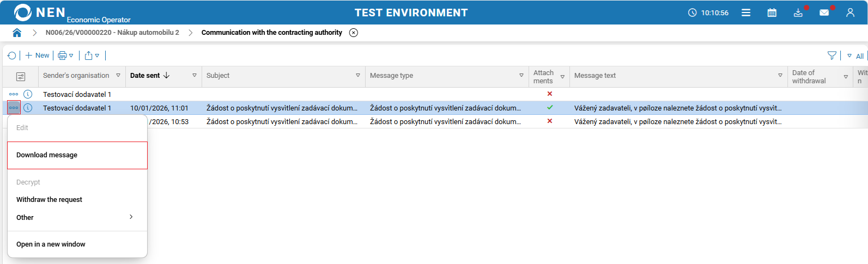
Task: Select Download message from context menu
Action: click(47, 155)
